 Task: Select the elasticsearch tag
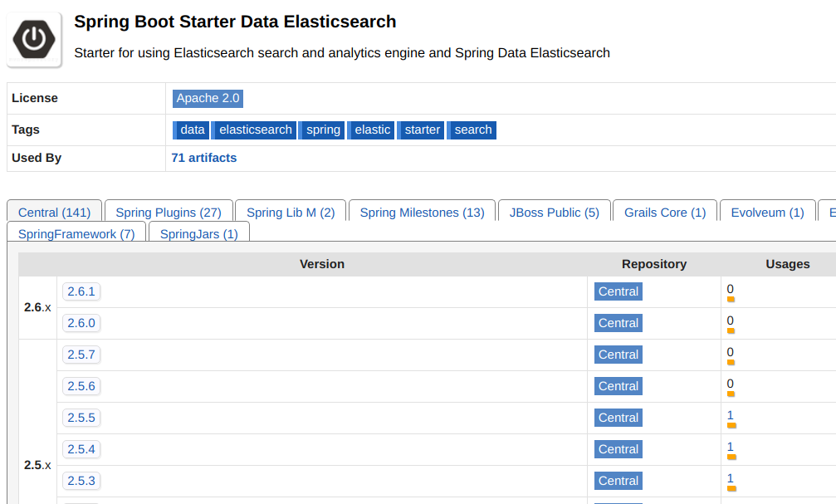pos(255,130)
